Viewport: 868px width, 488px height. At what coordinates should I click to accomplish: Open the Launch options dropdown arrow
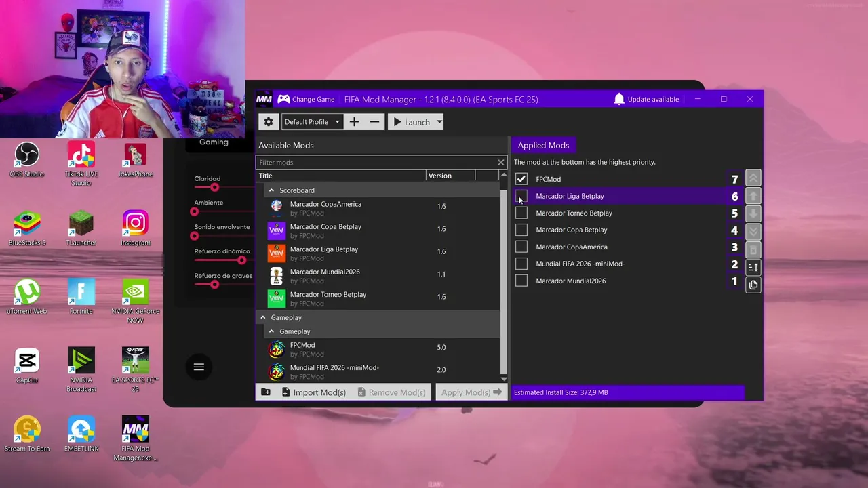[439, 122]
